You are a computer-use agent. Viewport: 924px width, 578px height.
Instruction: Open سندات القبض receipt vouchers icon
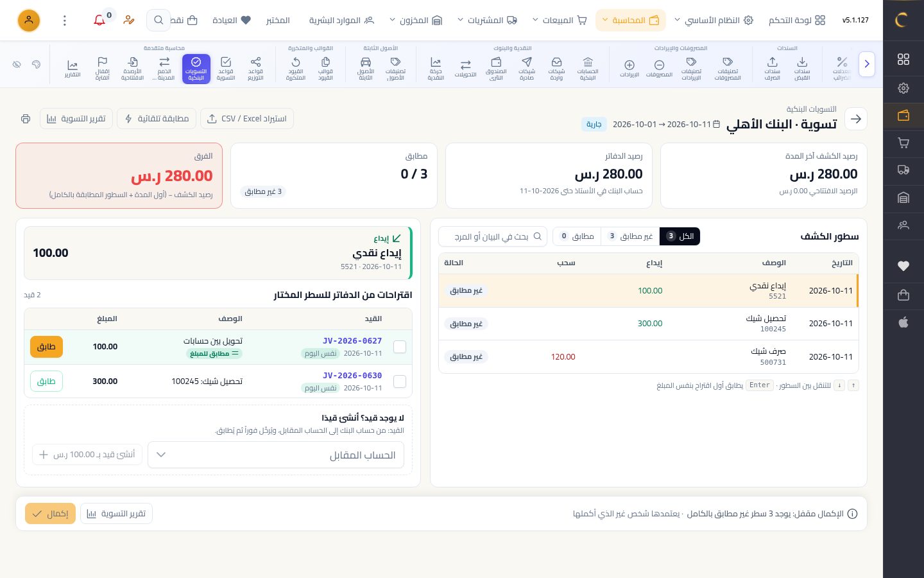(x=802, y=69)
